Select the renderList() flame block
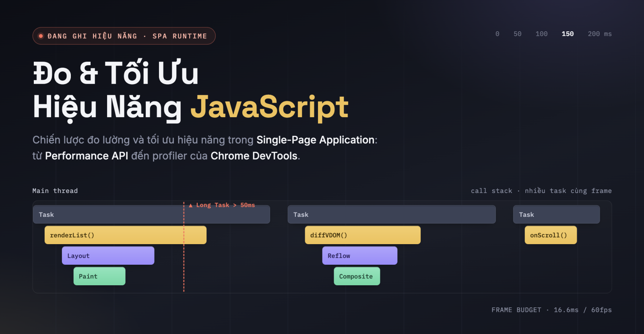 tap(126, 235)
